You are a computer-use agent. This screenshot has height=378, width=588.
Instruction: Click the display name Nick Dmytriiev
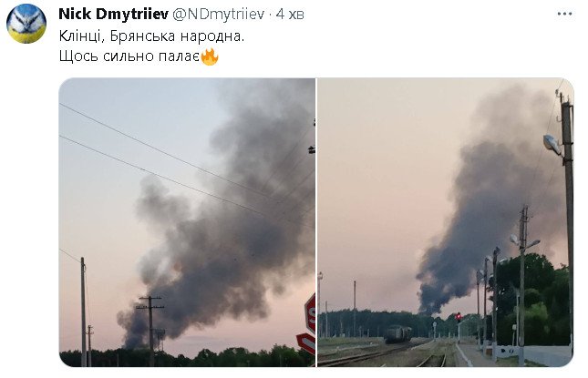coord(115,15)
